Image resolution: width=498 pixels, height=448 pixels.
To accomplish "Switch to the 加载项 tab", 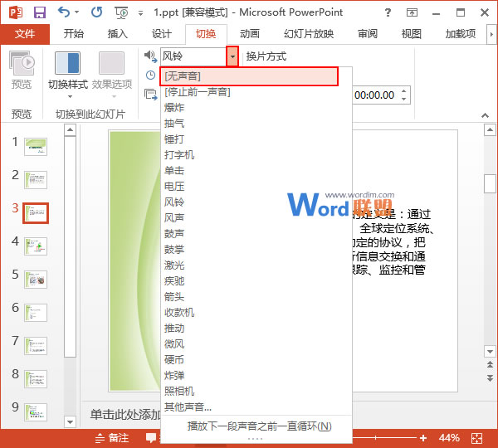I will click(x=461, y=34).
